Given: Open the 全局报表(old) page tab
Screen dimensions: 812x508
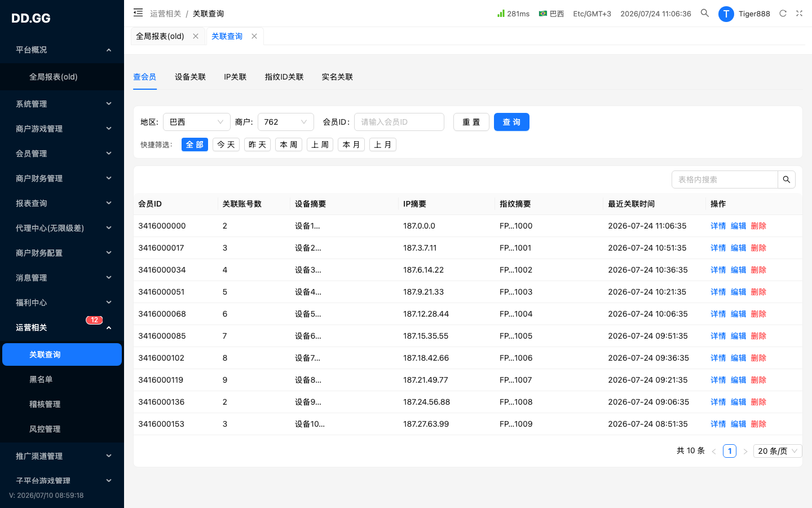Looking at the screenshot, I should click(x=160, y=36).
